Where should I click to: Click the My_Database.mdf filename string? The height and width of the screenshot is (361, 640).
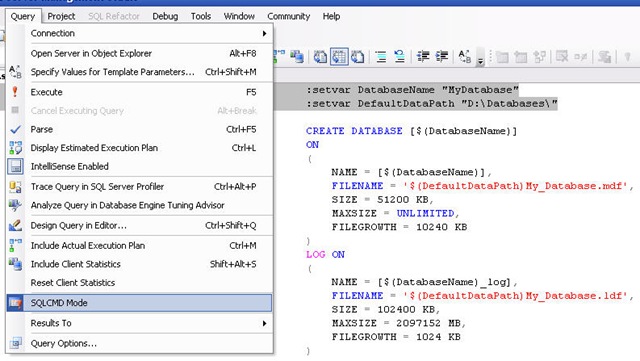click(x=515, y=186)
